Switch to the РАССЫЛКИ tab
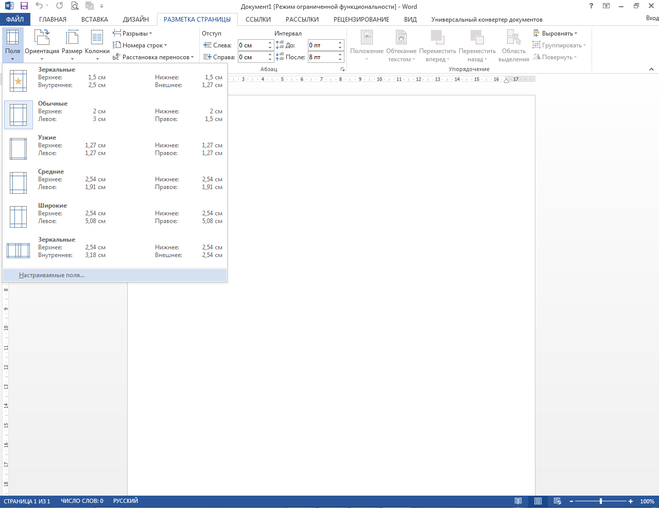659x508 pixels. (302, 19)
